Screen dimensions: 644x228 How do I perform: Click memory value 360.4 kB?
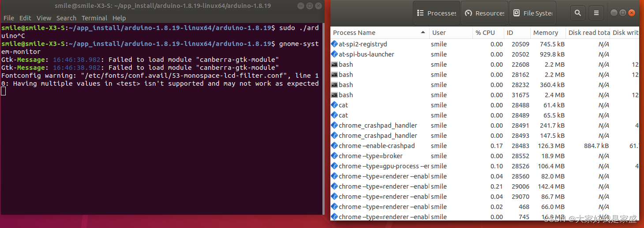point(552,85)
